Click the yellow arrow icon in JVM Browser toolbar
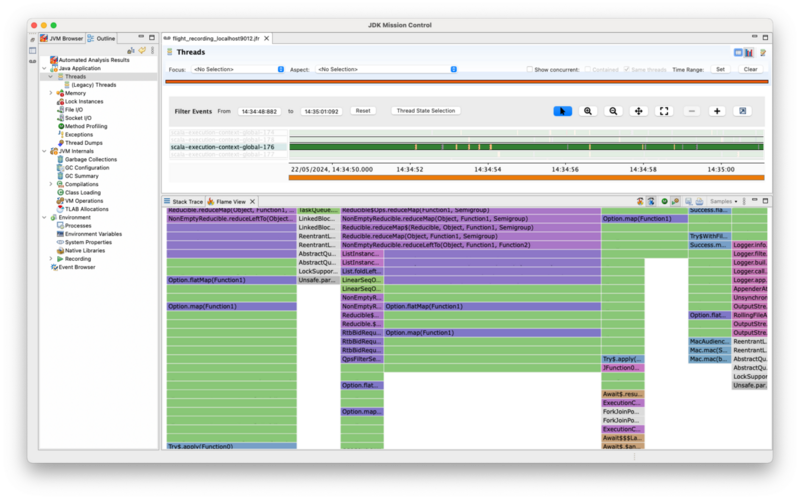 click(x=142, y=50)
